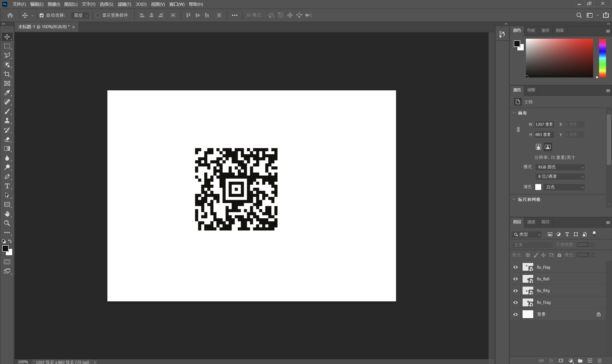This screenshot has height=364, width=612.
Task: Switch to the 色板 tab
Action: (531, 30)
